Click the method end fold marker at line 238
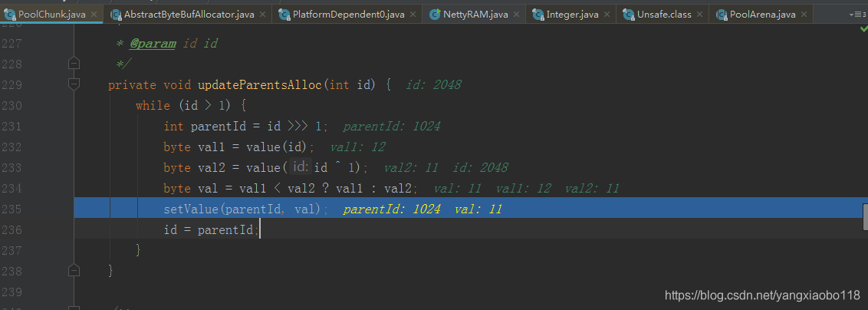The height and width of the screenshot is (310, 868). [74, 270]
